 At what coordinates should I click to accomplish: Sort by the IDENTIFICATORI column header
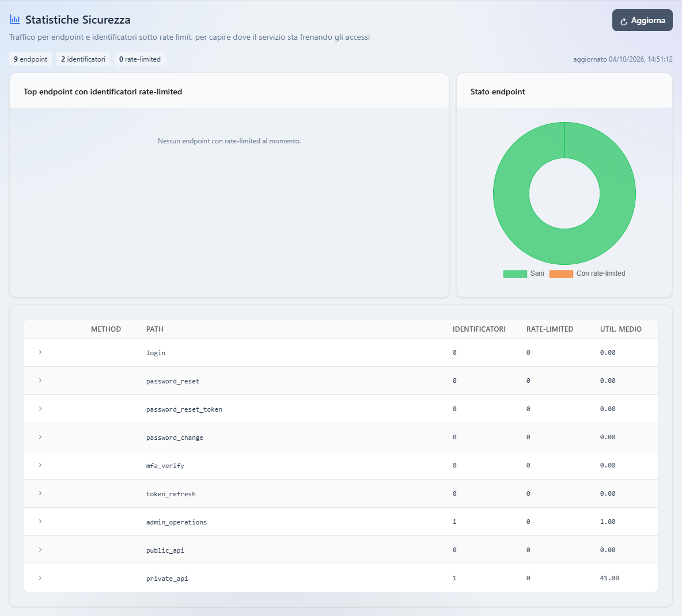pos(479,329)
